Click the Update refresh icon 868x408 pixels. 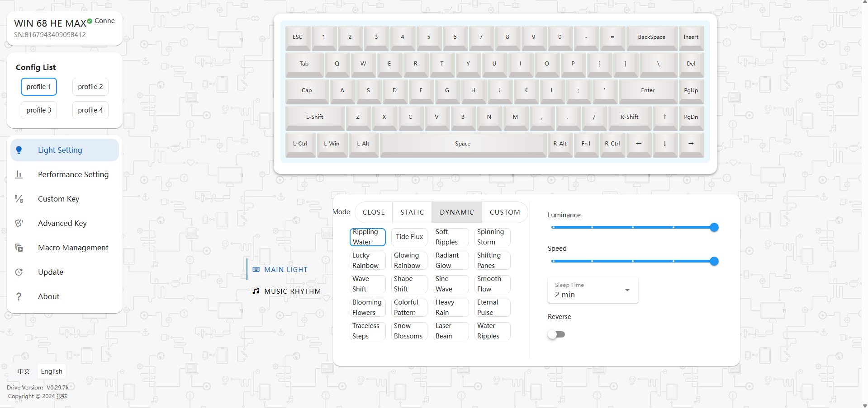click(x=19, y=272)
